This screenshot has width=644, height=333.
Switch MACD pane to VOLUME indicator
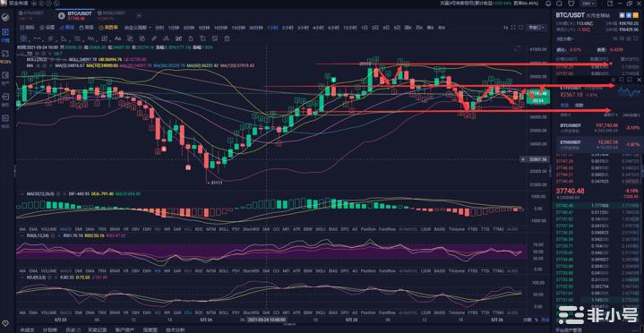point(48,228)
